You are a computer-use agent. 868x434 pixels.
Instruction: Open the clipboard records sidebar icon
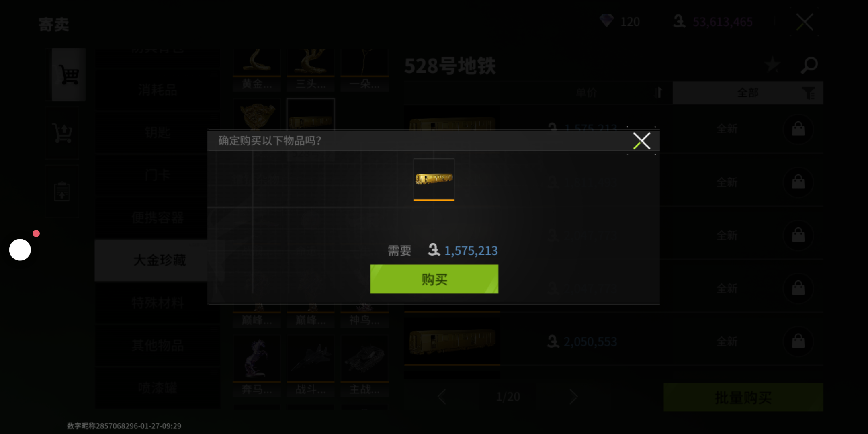pyautogui.click(x=62, y=191)
